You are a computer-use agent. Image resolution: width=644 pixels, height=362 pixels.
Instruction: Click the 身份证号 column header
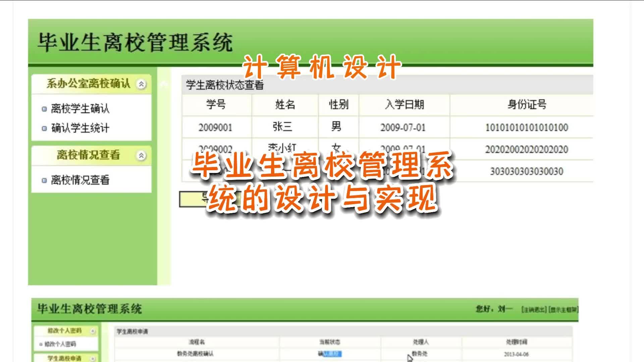point(527,105)
